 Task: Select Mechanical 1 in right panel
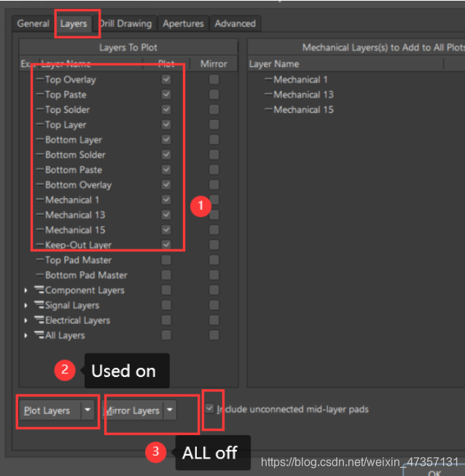pos(300,79)
